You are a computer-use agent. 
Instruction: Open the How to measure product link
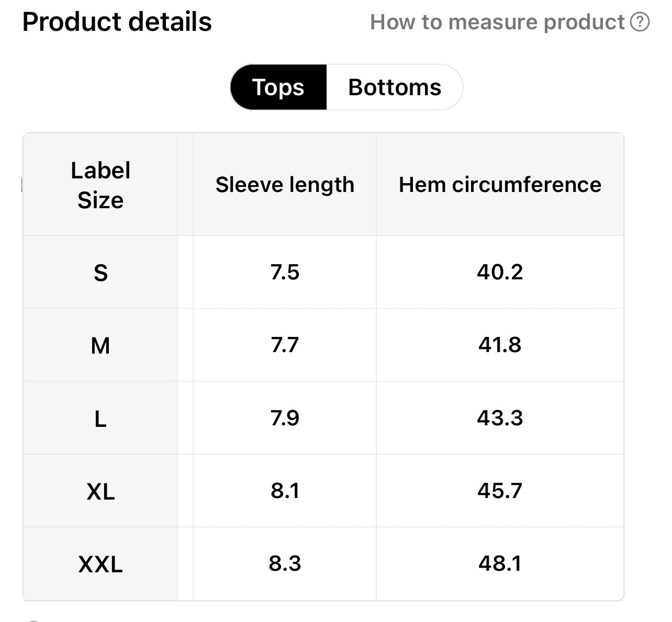coord(497,22)
